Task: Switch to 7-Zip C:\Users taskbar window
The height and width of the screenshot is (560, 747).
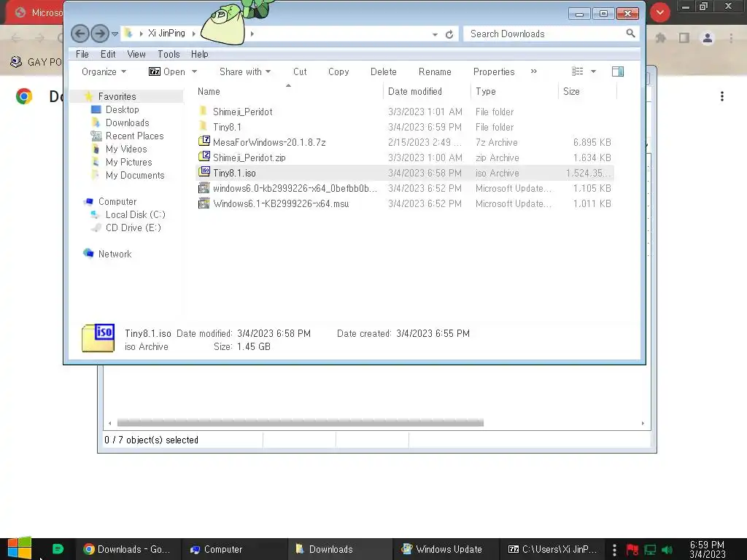Action: (551, 549)
